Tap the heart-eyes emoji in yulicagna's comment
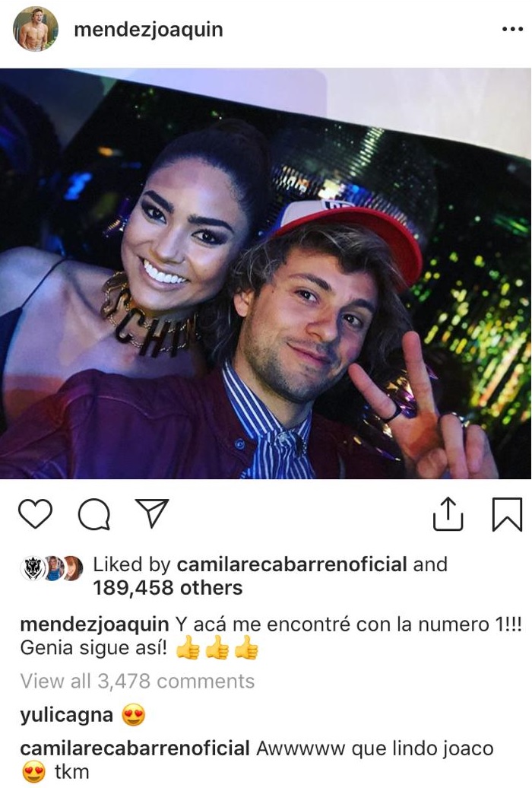532x788 pixels. click(133, 715)
